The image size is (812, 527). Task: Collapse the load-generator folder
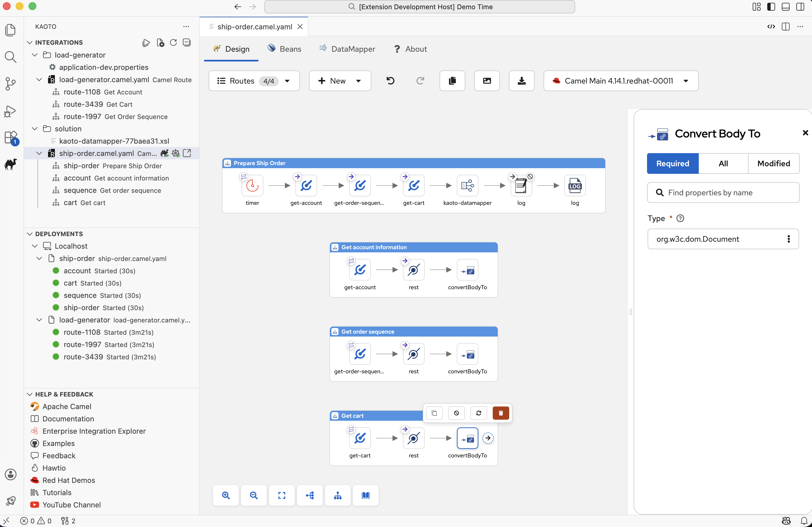point(35,55)
